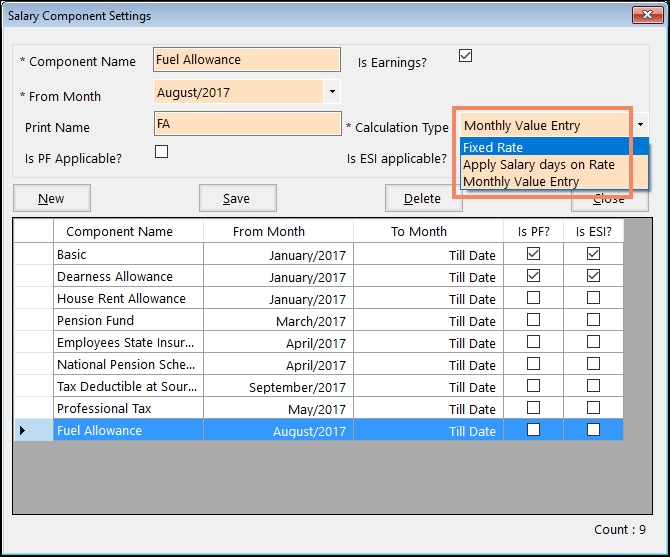Toggle Is ESI checkbox for Basic row
The width and height of the screenshot is (670, 557).
point(593,254)
